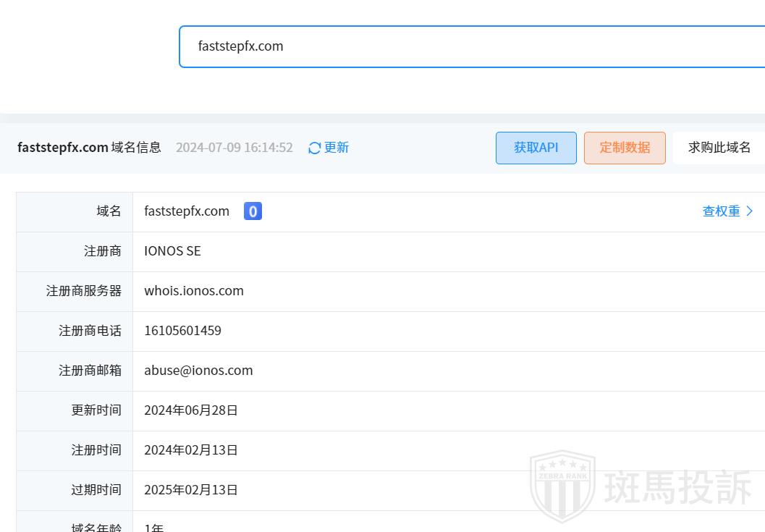765x532 pixels.
Task: Click the faststepfx.com search input field
Action: [470, 46]
